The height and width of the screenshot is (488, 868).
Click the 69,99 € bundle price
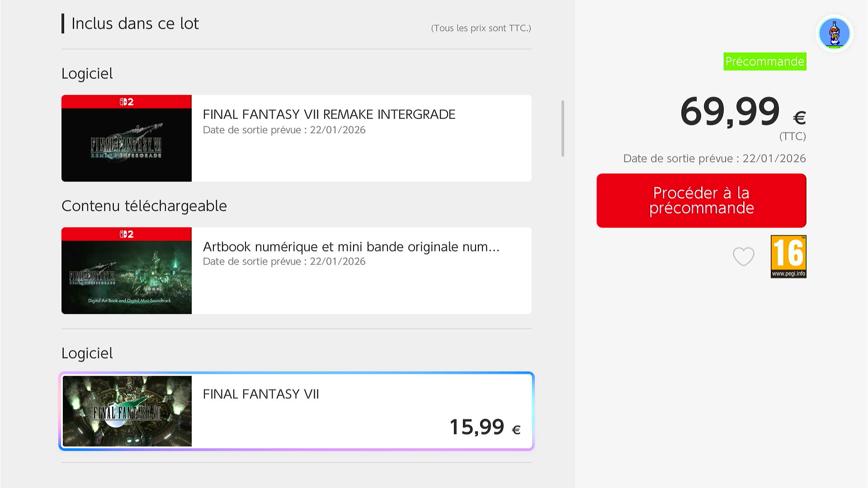click(x=742, y=112)
